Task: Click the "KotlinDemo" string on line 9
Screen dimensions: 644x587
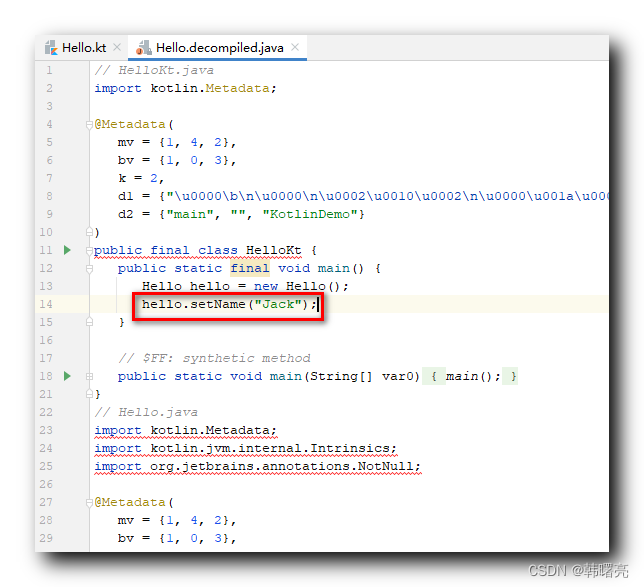Action: tap(310, 214)
